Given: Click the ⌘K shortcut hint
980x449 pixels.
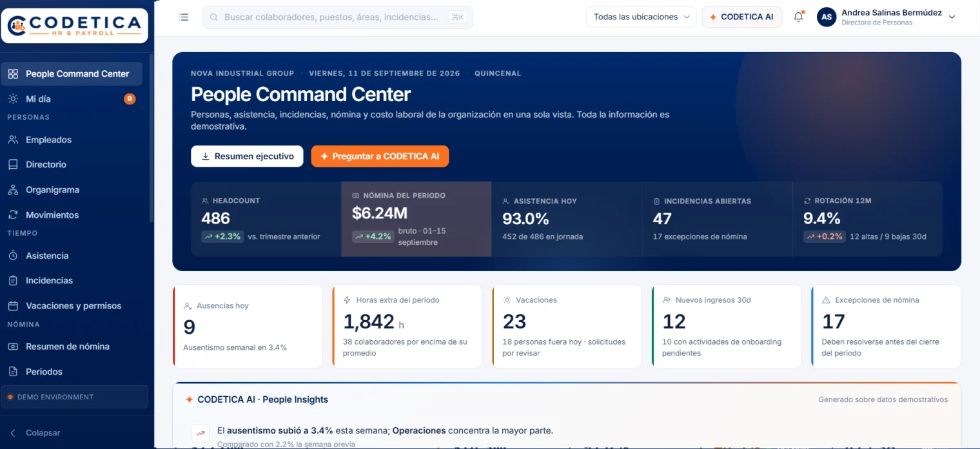Looking at the screenshot, I should [458, 17].
